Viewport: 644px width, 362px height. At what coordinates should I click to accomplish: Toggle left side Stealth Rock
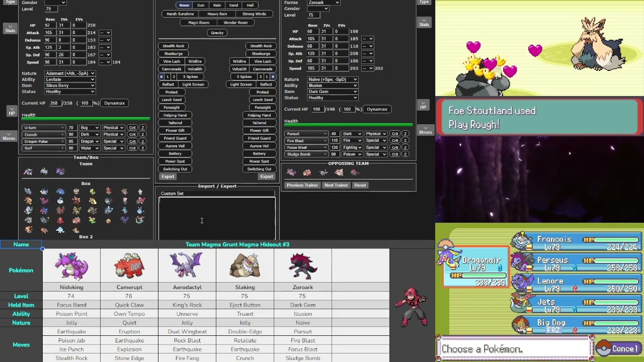point(174,46)
